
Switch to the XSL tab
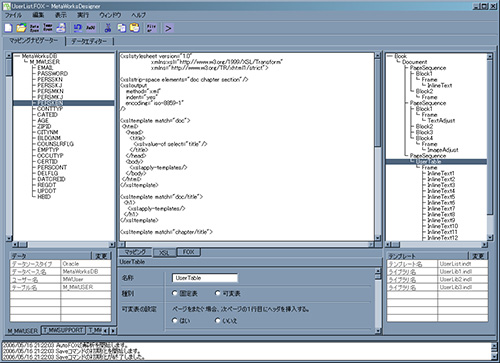[164, 253]
